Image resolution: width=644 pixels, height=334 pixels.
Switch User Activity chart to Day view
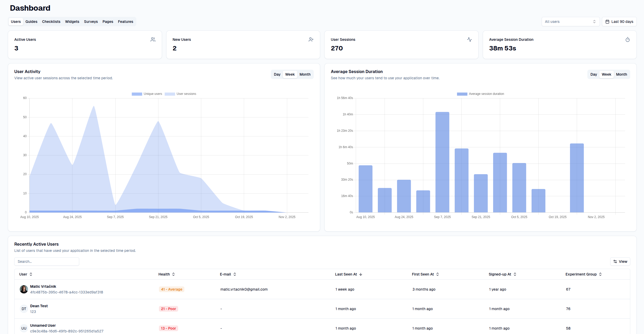[277, 74]
